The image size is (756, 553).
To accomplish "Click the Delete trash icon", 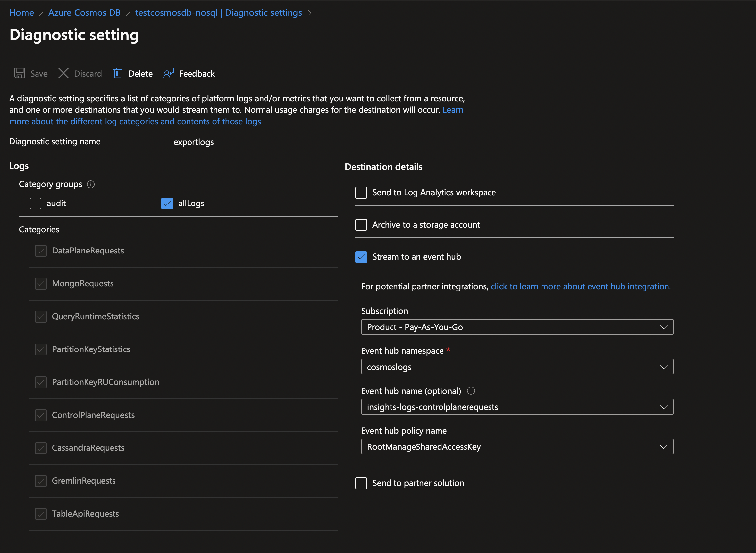I will (x=118, y=73).
